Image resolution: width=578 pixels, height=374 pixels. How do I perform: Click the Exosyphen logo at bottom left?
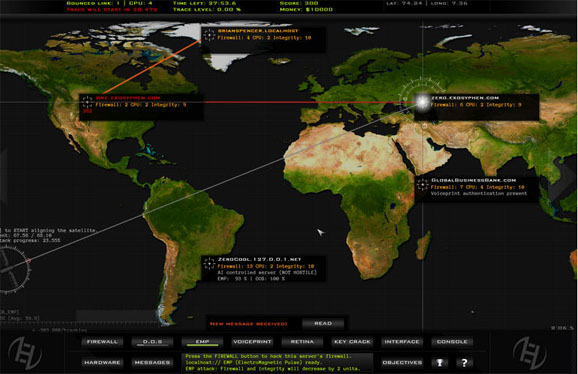[x=25, y=353]
